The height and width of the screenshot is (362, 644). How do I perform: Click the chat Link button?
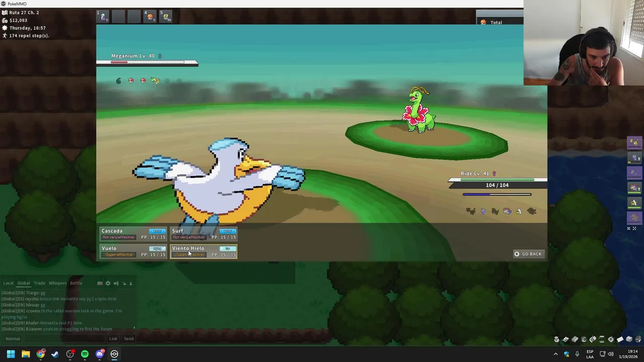click(x=113, y=339)
